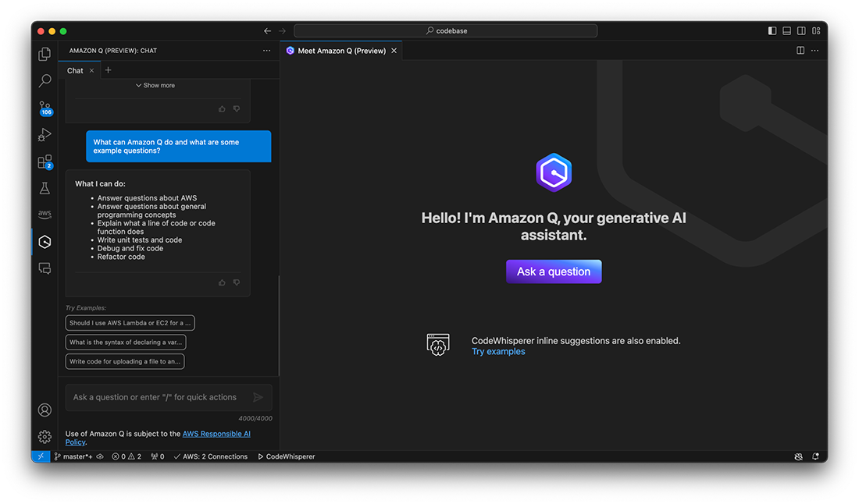Go forward with the right arrow
This screenshot has width=859, height=504.
pos(282,31)
